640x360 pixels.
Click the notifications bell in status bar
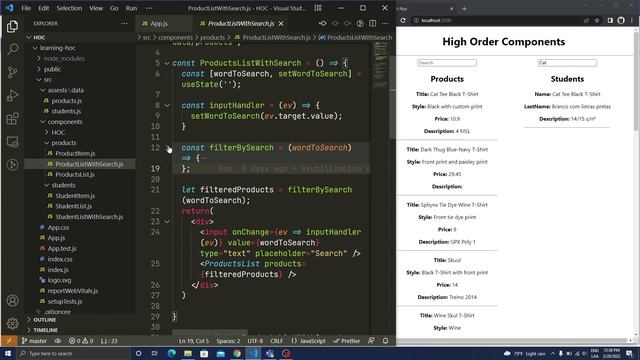[385, 341]
